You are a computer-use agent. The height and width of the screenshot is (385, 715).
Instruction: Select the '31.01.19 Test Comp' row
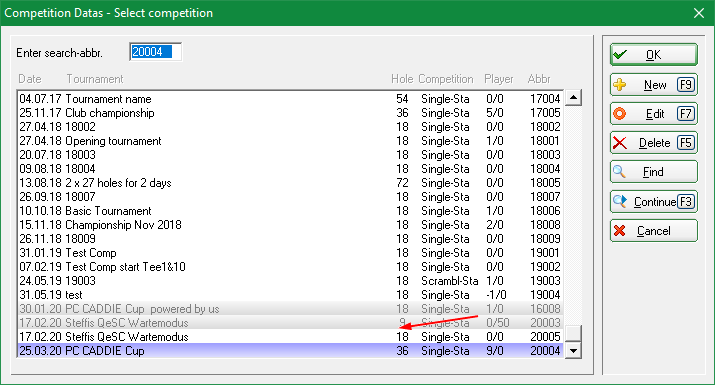[x=290, y=253]
